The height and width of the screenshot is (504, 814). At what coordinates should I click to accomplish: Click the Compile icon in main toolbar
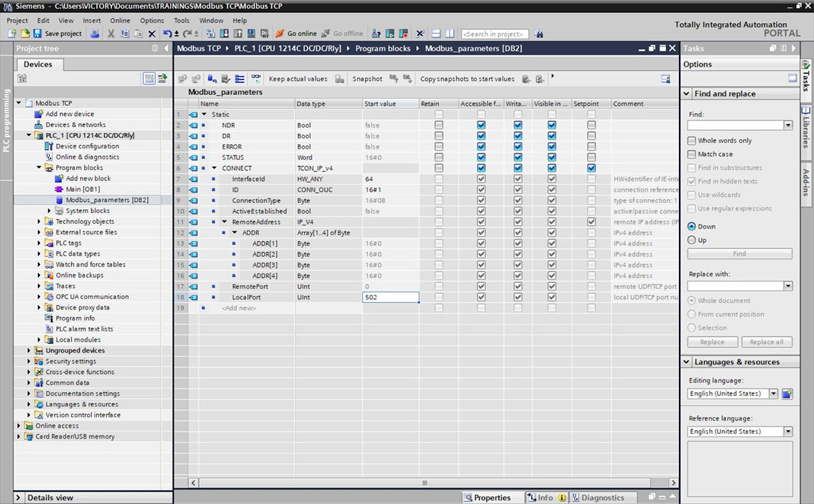click(x=212, y=33)
